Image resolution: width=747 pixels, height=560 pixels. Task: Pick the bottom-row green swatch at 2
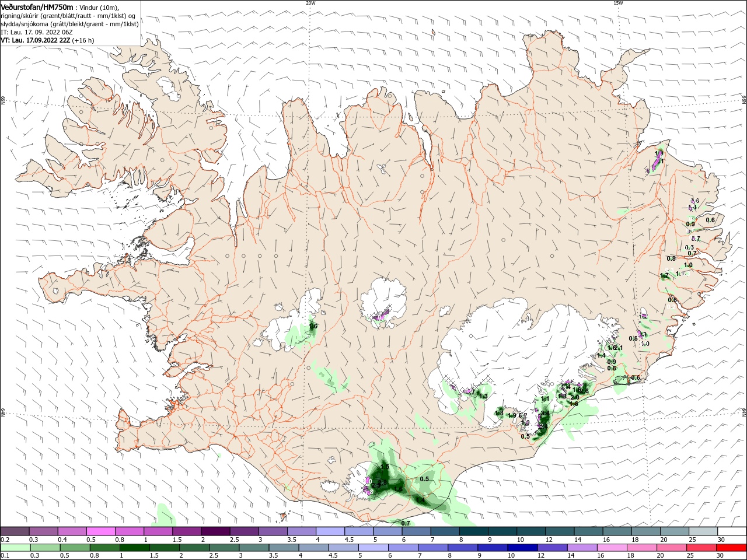coord(195,548)
